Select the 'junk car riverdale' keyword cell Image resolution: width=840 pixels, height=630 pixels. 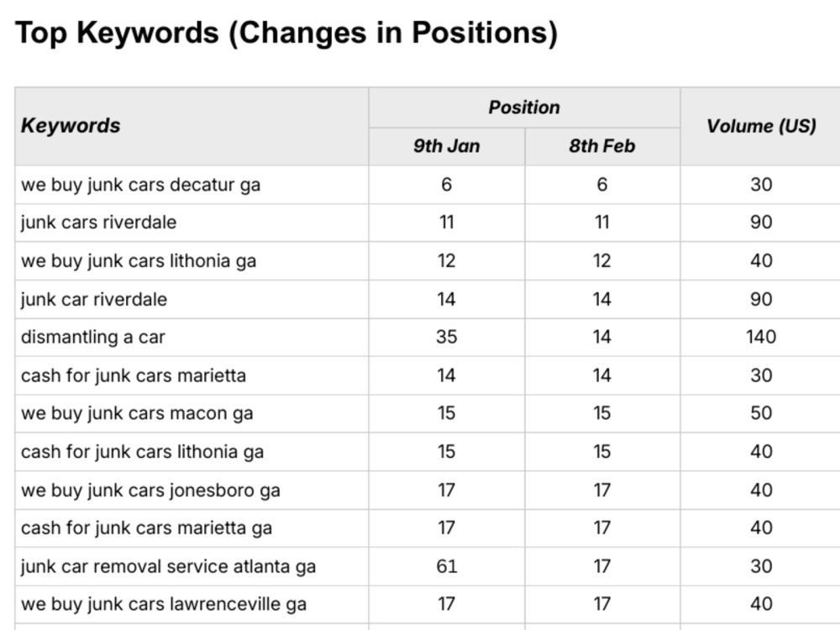pos(192,299)
